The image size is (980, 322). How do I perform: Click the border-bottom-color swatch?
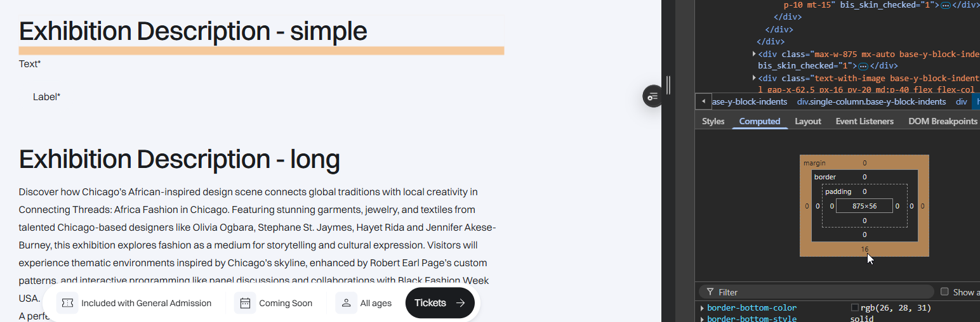[x=854, y=308]
